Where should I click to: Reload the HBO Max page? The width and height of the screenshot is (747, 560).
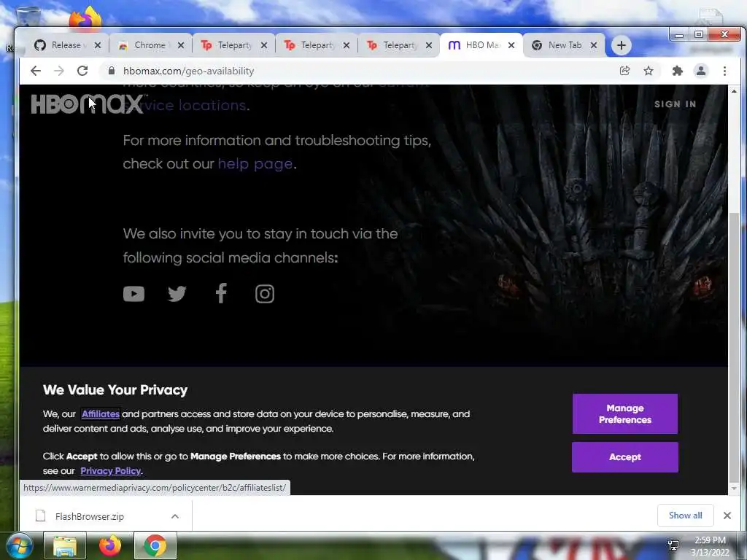click(82, 71)
